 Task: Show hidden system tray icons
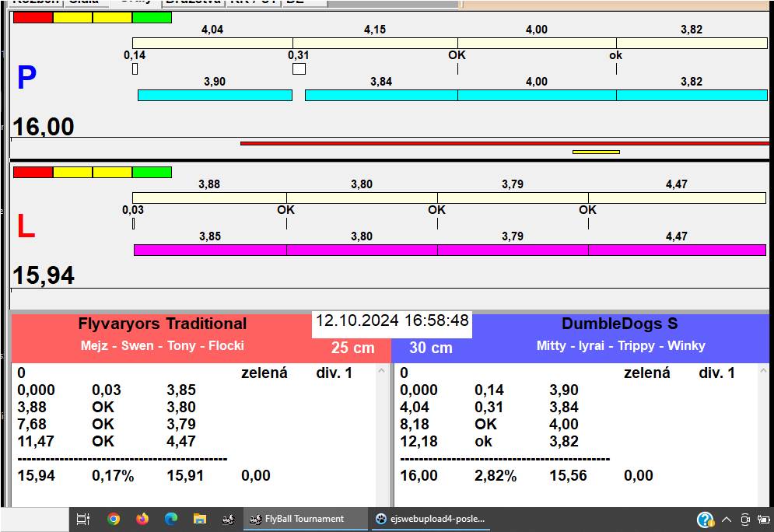point(727,519)
